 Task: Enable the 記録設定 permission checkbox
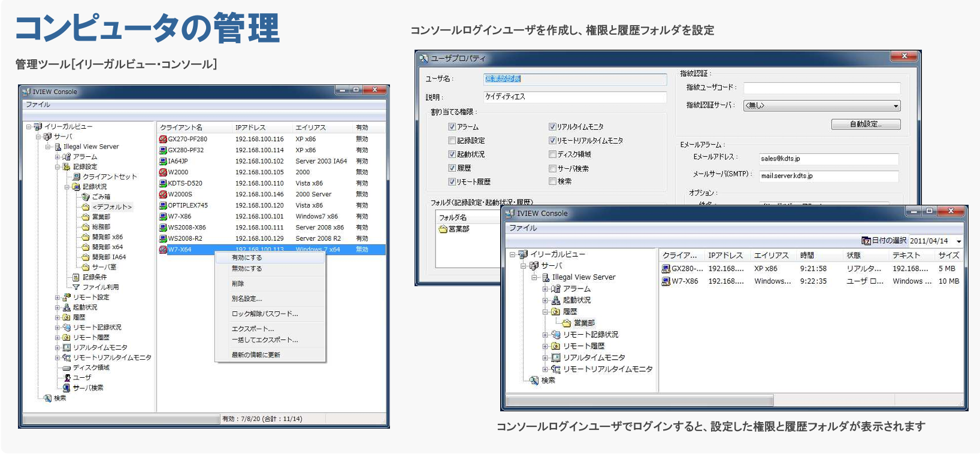452,141
